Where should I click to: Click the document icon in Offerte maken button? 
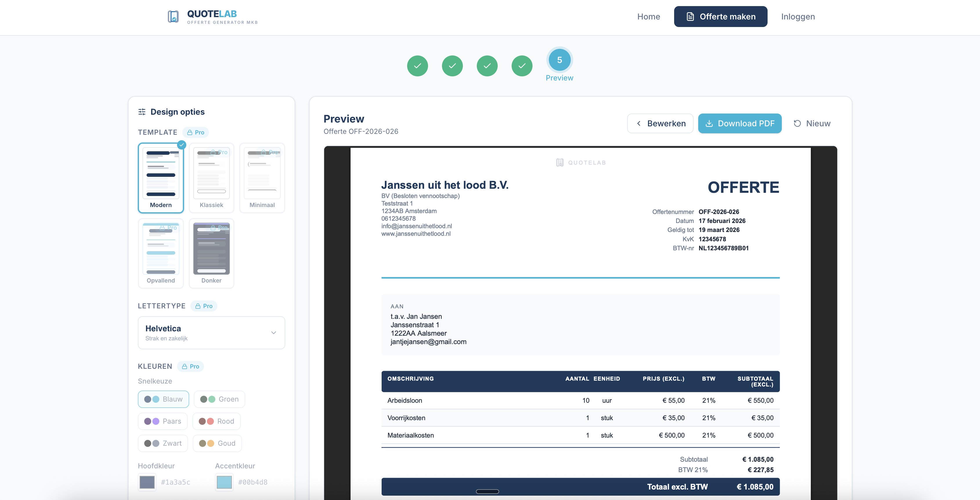tap(690, 16)
